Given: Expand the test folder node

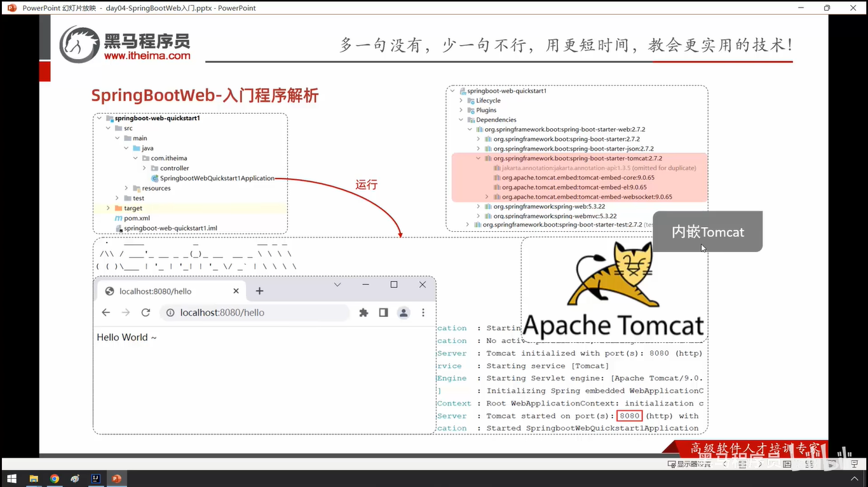Looking at the screenshot, I should 118,198.
